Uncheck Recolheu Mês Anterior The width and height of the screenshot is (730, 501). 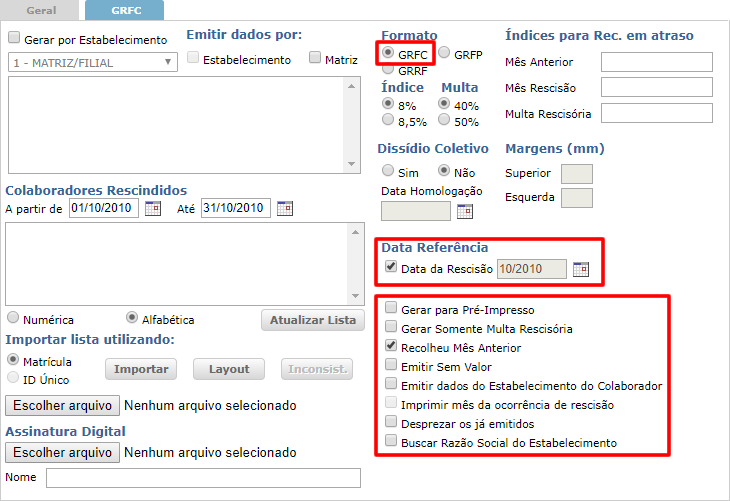click(392, 347)
